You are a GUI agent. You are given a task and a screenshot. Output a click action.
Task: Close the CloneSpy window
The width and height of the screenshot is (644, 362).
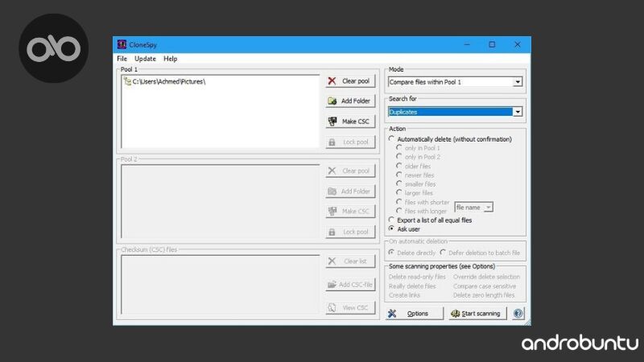click(518, 44)
